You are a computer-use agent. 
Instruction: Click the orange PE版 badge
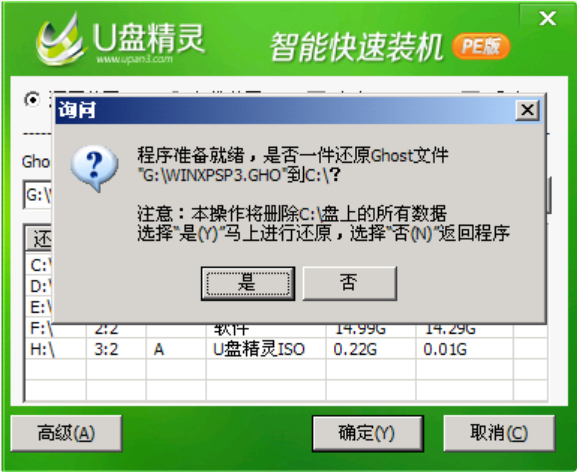click(481, 46)
